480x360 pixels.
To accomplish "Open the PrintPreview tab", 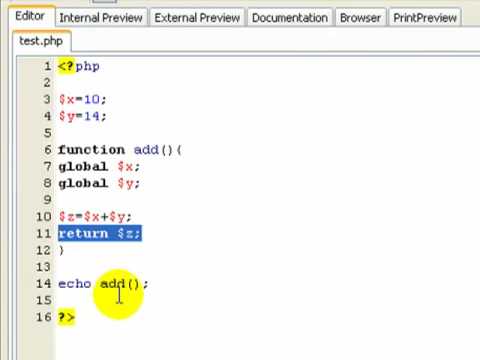I will [425, 18].
